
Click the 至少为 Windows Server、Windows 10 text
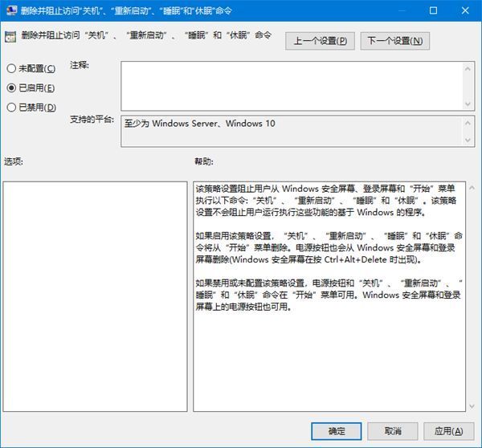click(x=200, y=124)
